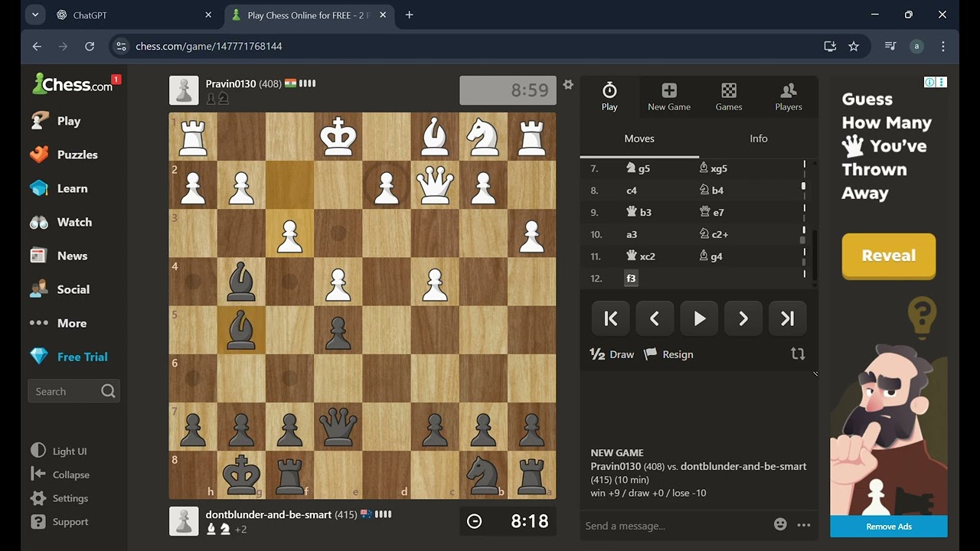The width and height of the screenshot is (980, 551).
Task: Click dontblunder-and-be-smart avatar thumbnail
Action: click(x=184, y=521)
